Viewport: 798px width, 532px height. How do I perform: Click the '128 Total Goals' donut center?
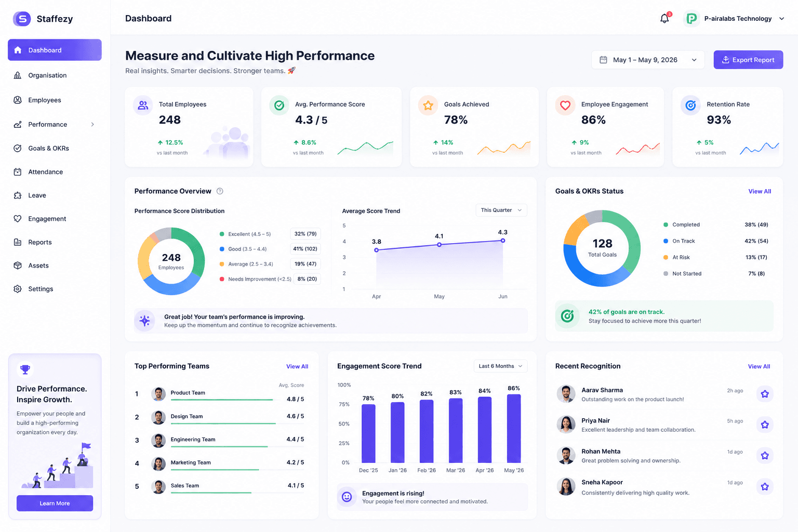pos(602,248)
